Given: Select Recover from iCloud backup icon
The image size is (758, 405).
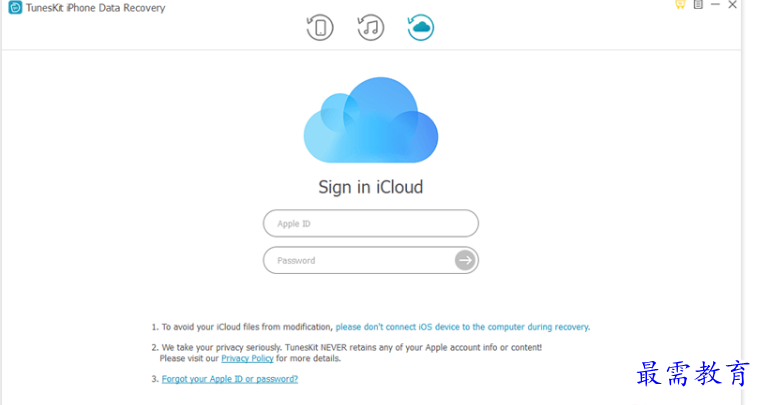Looking at the screenshot, I should click(x=421, y=28).
